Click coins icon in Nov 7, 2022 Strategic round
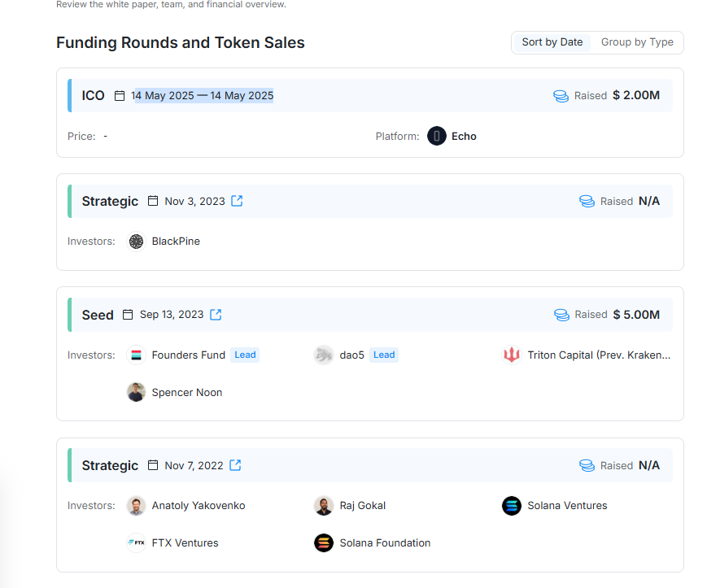Viewport: 707px width, 588px height. click(587, 465)
